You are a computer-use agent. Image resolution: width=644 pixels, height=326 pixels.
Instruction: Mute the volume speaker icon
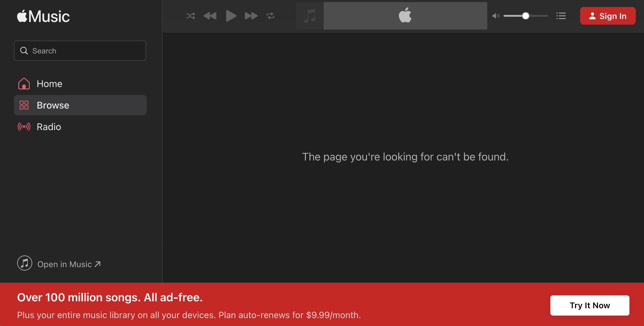point(496,16)
